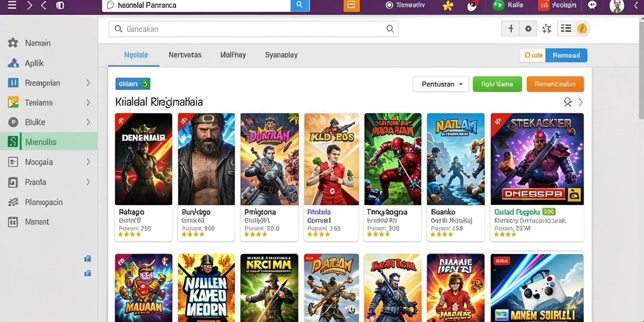Click the green Nolv Same button

497,84
